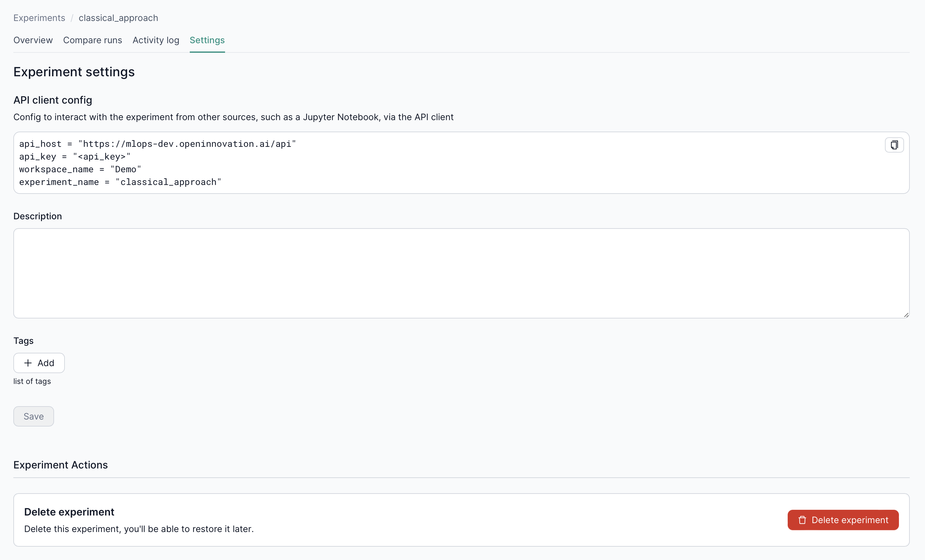Click the Experiment settings heading
This screenshot has width=925, height=560.
74,72
